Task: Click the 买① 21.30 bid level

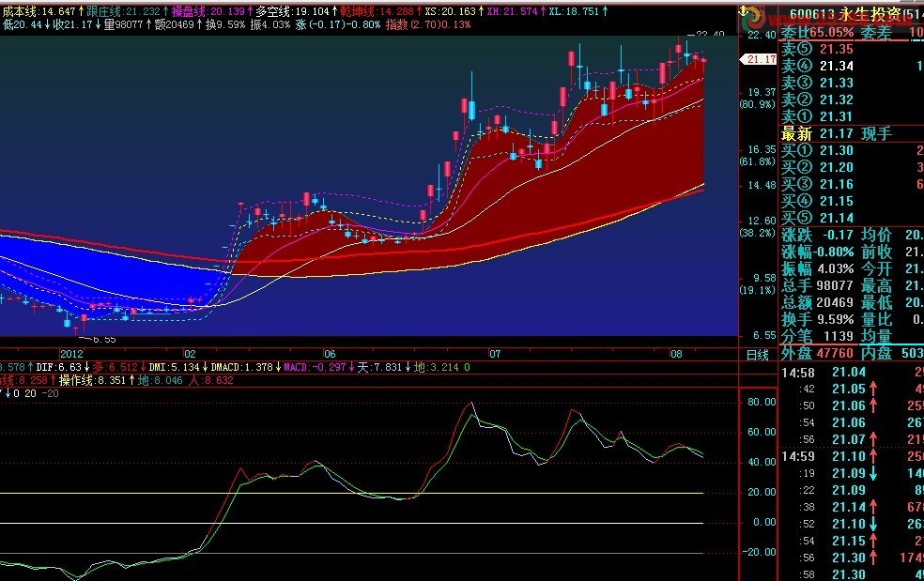Action: click(x=819, y=150)
